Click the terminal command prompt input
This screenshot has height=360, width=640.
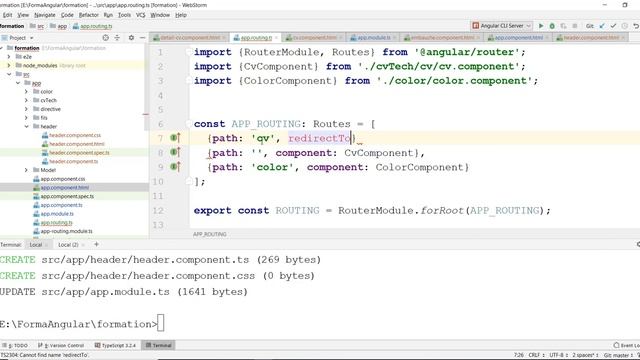pyautogui.click(x=160, y=323)
